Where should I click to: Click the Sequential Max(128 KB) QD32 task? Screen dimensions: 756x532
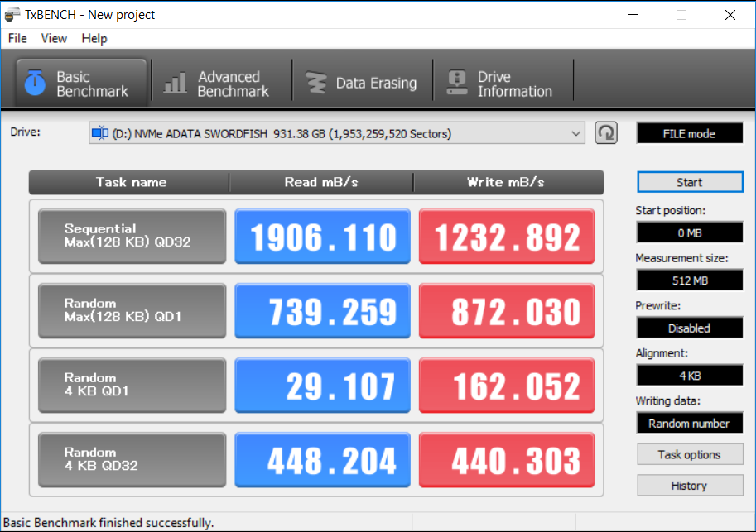point(132,236)
